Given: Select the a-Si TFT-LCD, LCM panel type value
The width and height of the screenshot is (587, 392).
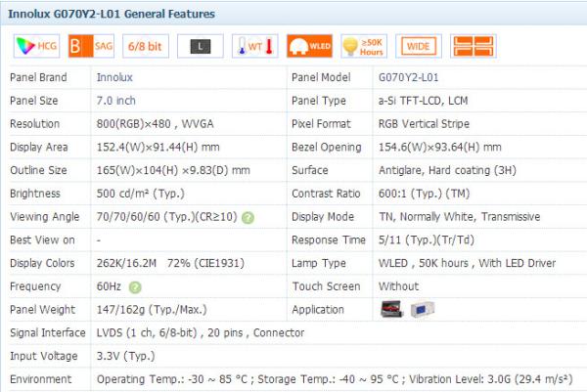Looking at the screenshot, I should pos(423,101).
